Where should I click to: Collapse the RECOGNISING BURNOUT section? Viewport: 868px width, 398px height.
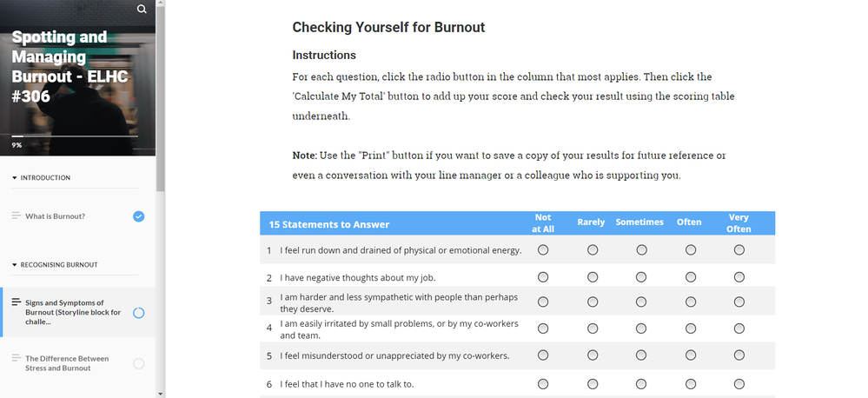coord(15,265)
